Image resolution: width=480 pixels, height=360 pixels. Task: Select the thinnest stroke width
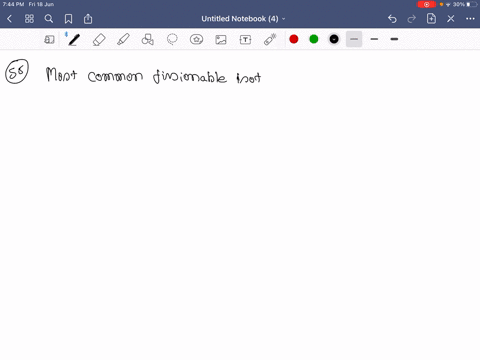click(354, 39)
